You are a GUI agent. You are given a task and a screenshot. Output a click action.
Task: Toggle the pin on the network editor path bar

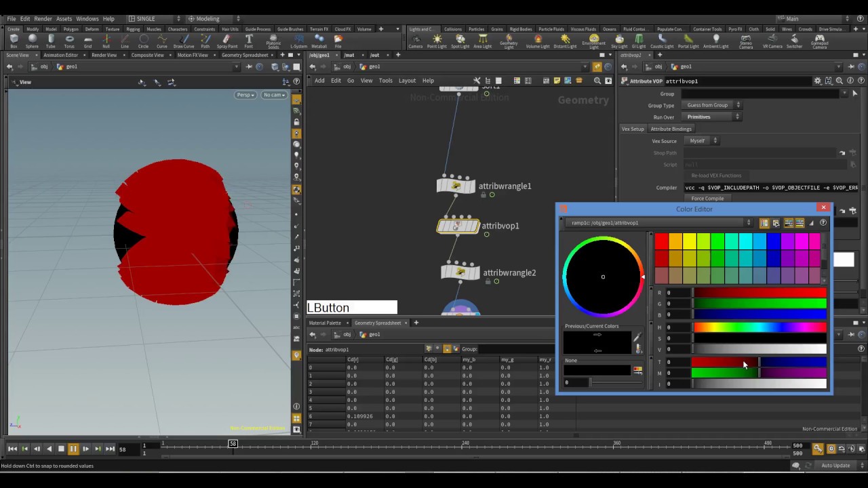tap(597, 66)
